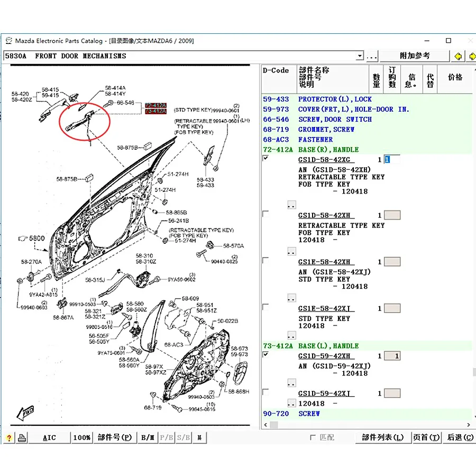Click the printer icon in bottom toolbar

(x=22, y=438)
